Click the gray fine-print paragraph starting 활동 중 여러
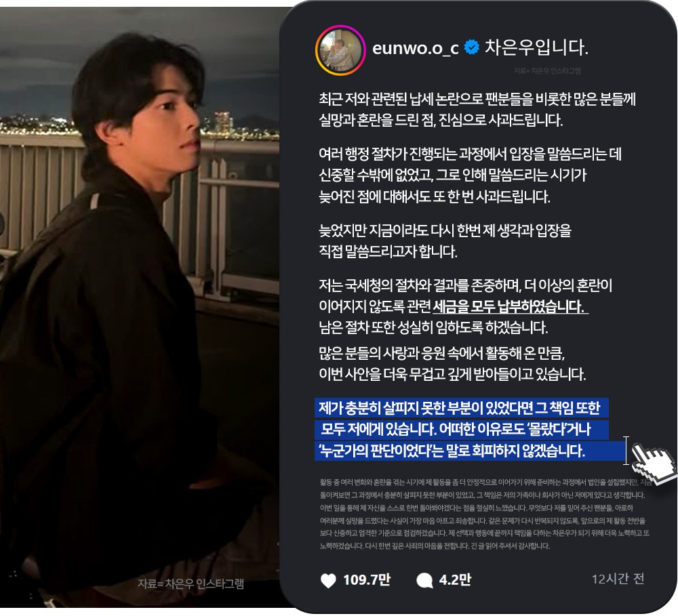The width and height of the screenshot is (678, 616). tap(485, 514)
